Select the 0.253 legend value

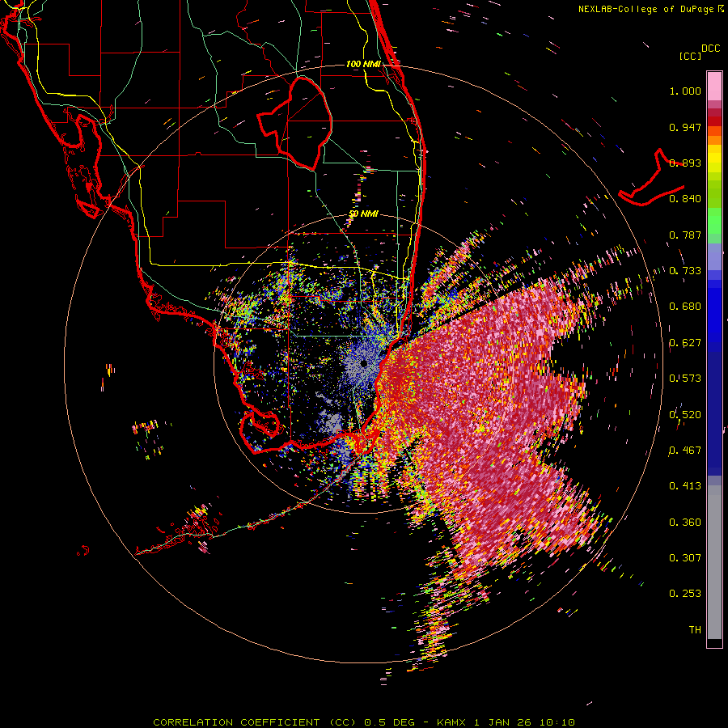point(685,594)
